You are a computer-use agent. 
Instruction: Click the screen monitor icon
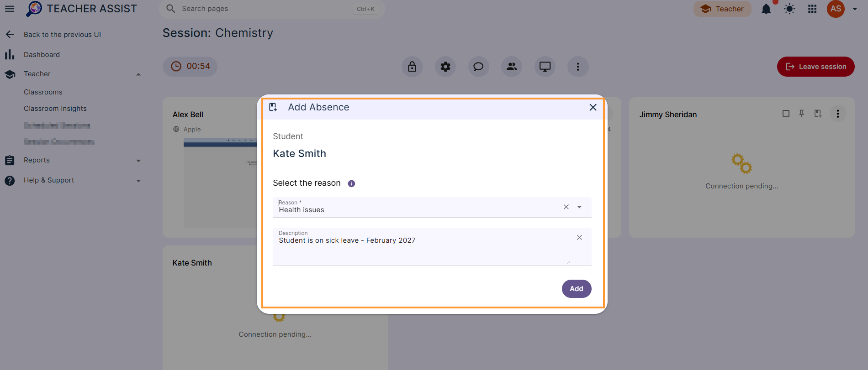[x=545, y=67]
